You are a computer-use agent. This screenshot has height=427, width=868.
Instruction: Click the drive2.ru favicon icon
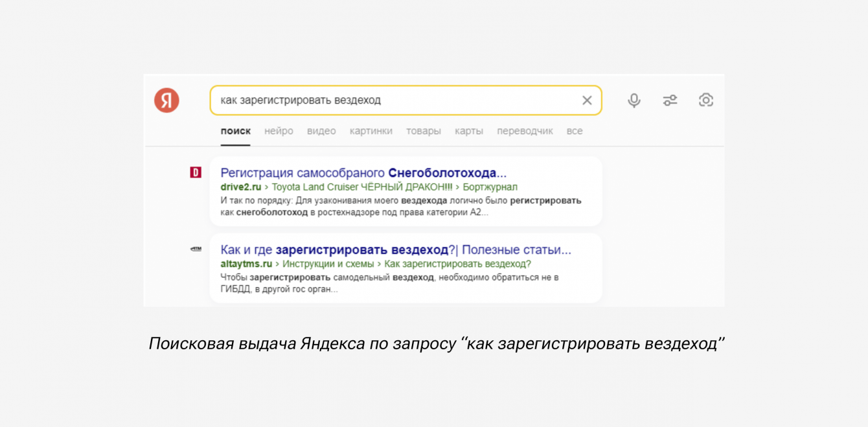(x=196, y=172)
